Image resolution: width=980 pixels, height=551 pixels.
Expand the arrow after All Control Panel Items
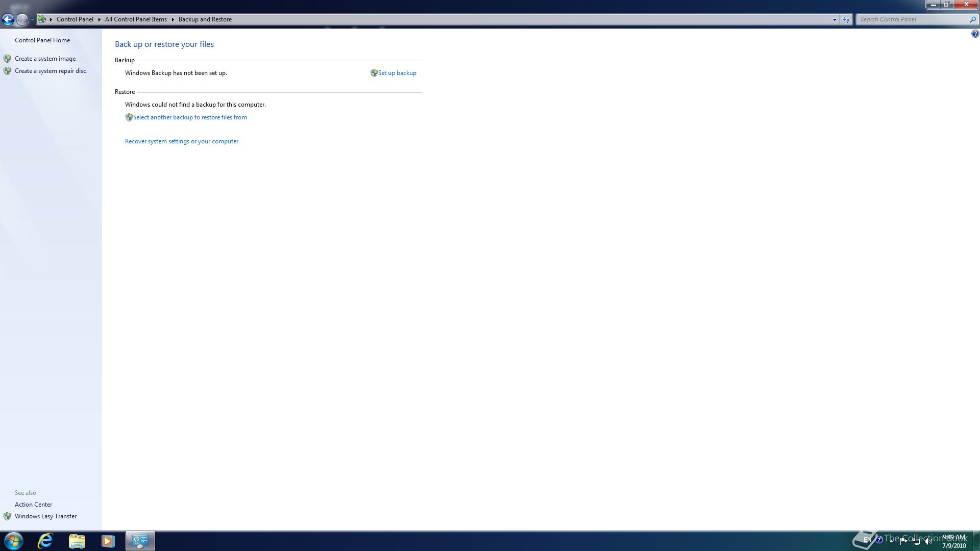(x=173, y=19)
